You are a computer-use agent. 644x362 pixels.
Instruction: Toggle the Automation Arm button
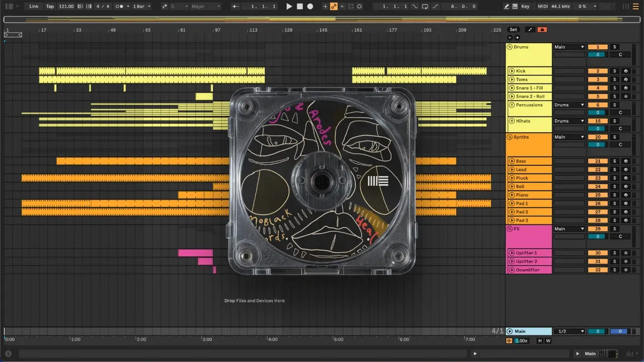(333, 7)
